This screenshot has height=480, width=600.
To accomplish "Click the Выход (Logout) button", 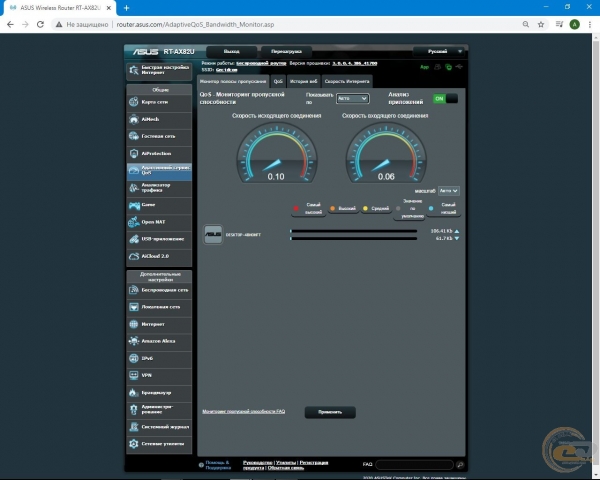I will [232, 51].
